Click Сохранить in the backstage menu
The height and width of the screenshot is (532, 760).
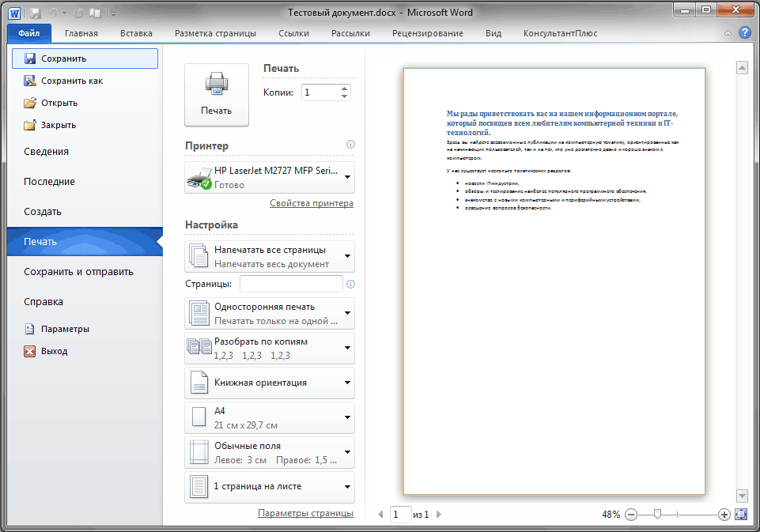pos(85,58)
